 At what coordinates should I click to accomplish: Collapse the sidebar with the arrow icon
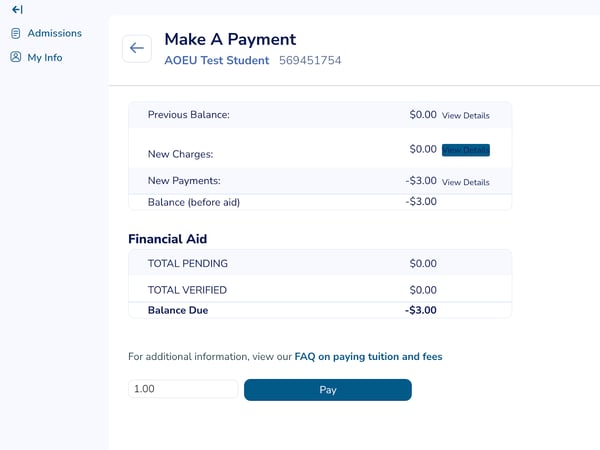(17, 10)
